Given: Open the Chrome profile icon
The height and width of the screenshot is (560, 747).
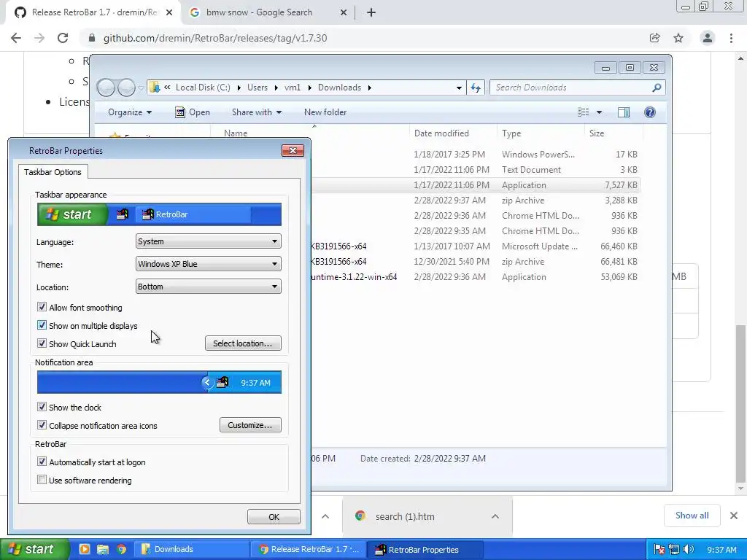Looking at the screenshot, I should 708,38.
